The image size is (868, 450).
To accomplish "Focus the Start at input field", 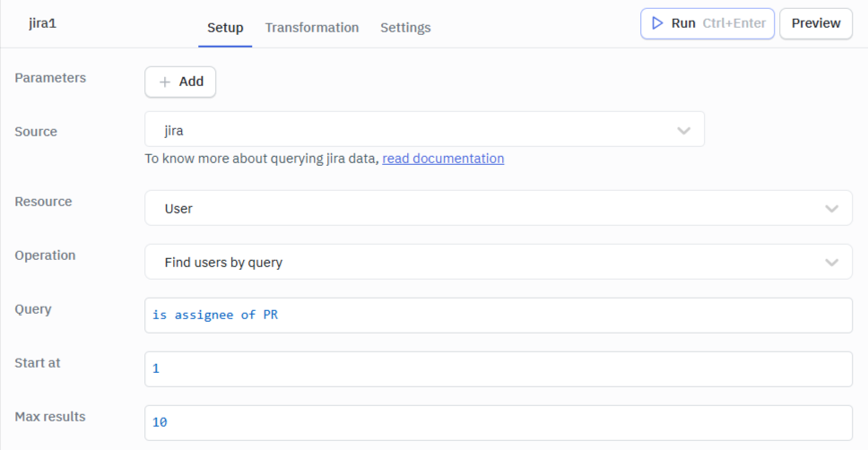I will [x=499, y=369].
